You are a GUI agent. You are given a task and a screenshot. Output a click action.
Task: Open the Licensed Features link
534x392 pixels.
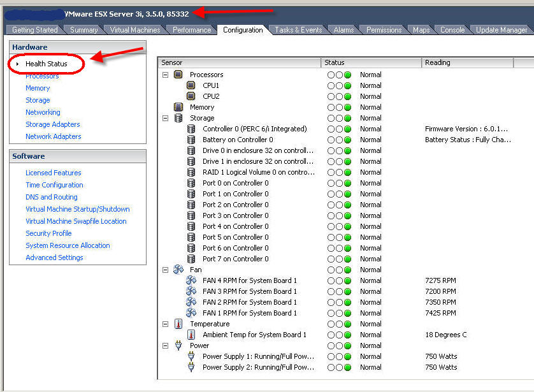(x=54, y=173)
